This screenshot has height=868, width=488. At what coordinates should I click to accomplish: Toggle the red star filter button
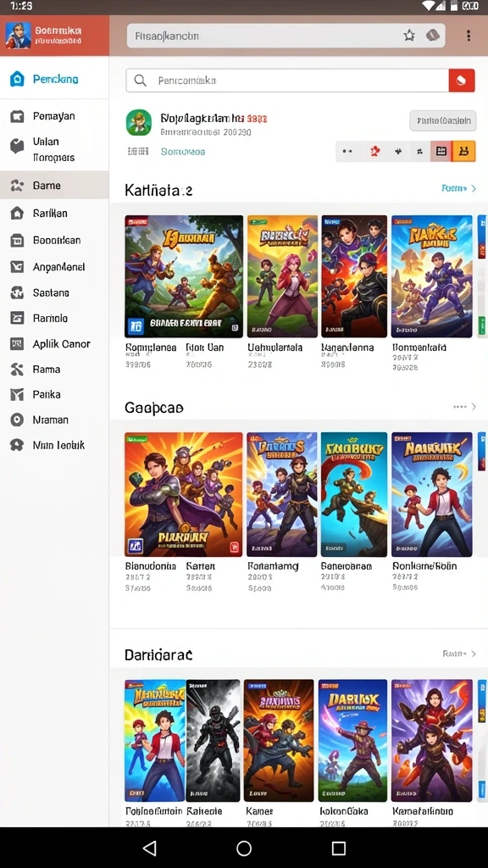tap(375, 151)
